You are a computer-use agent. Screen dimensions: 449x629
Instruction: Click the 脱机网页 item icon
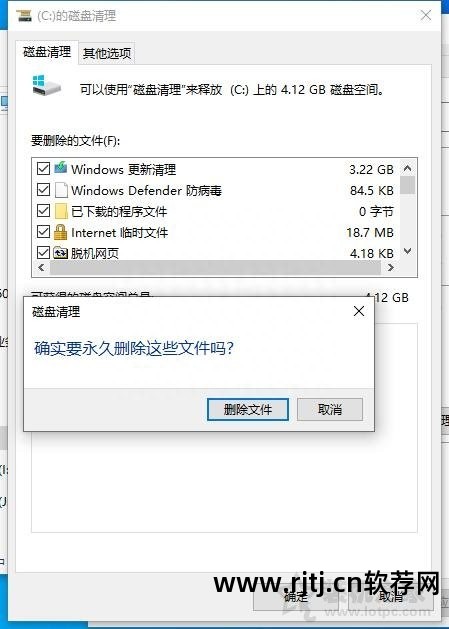coord(60,253)
